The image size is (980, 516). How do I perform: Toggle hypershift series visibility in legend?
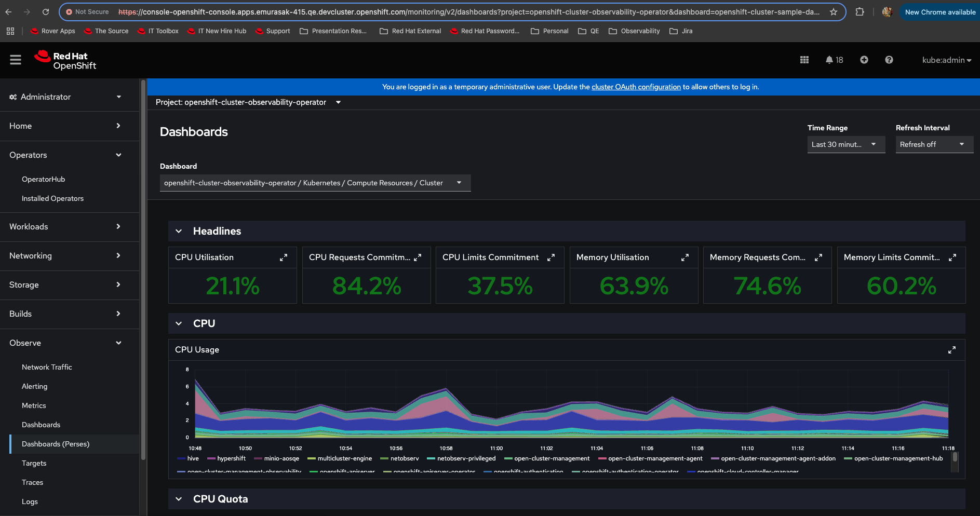231,458
